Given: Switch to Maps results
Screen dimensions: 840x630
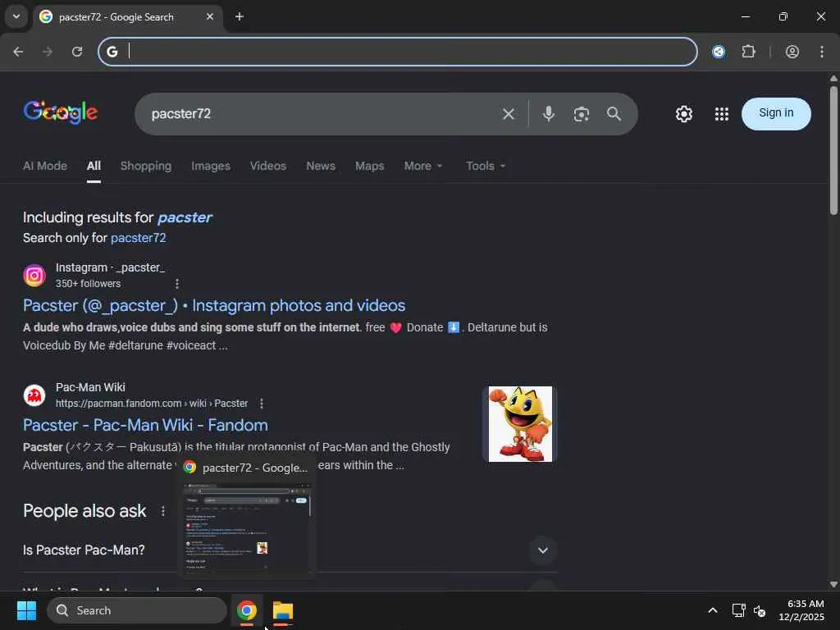Looking at the screenshot, I should (x=370, y=166).
